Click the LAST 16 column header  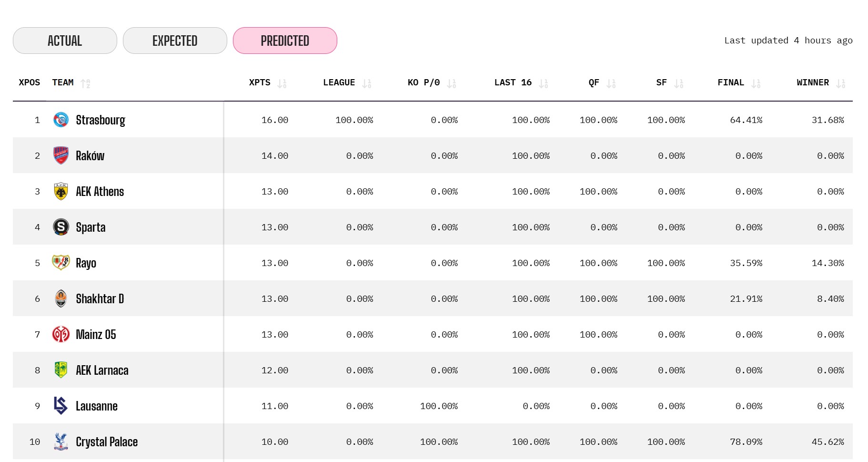(513, 82)
